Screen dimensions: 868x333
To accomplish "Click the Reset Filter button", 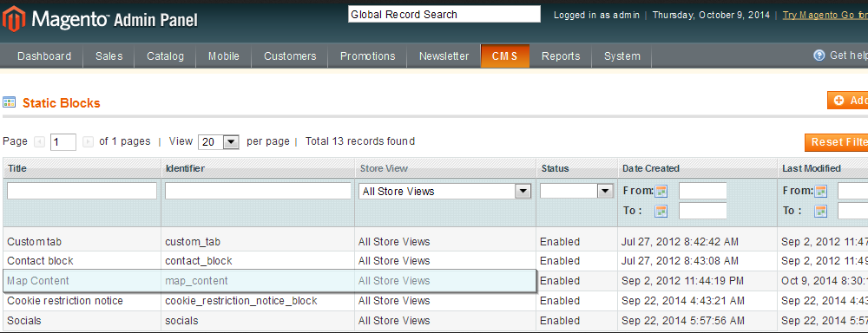I will 837,142.
